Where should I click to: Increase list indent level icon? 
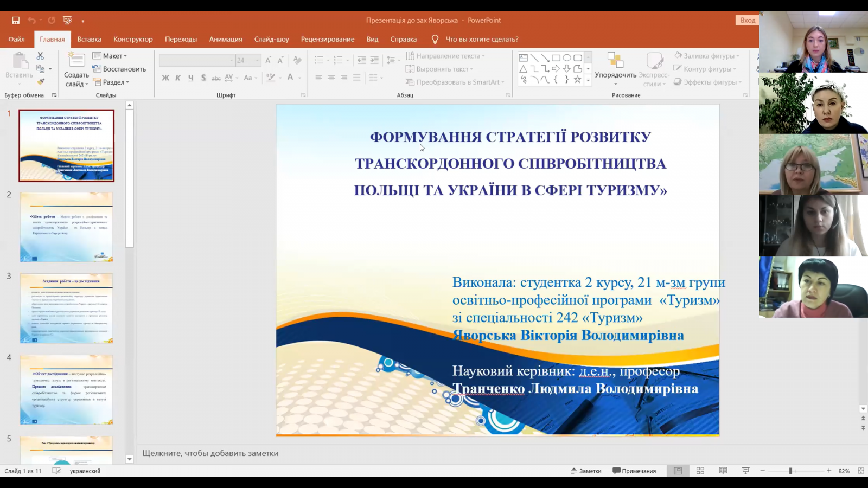click(374, 60)
